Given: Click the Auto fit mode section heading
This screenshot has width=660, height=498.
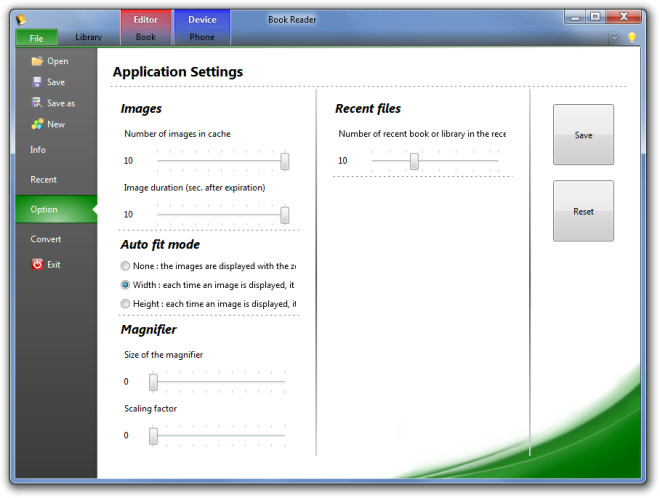Looking at the screenshot, I should pyautogui.click(x=160, y=244).
